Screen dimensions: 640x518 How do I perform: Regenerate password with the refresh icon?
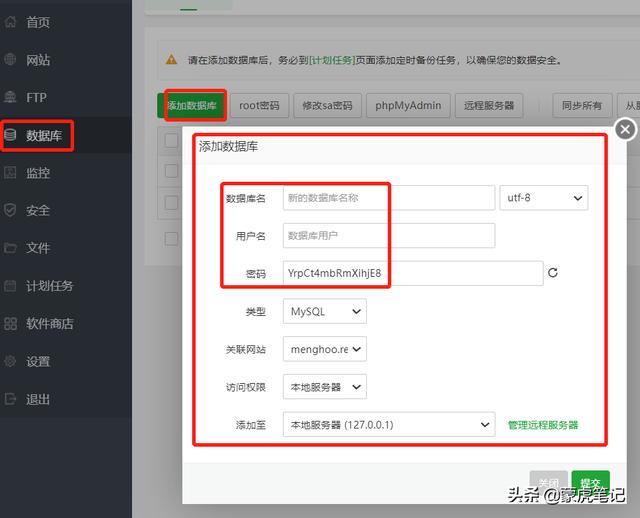pos(552,273)
